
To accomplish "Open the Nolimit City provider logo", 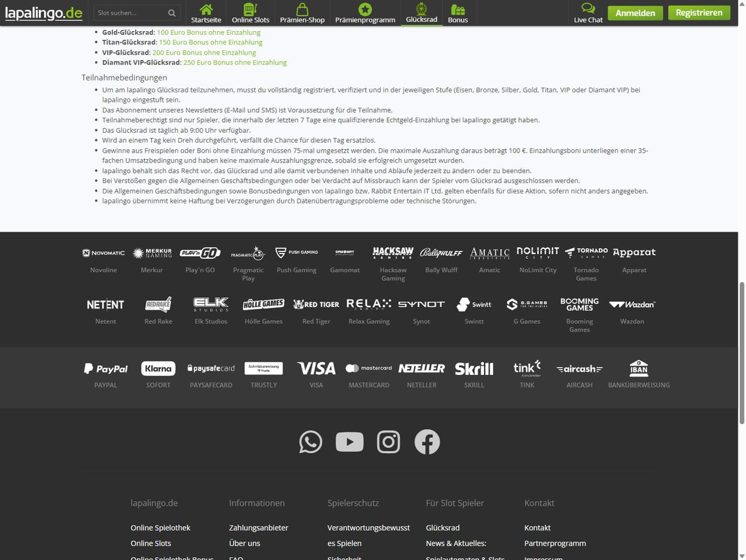I will click(538, 252).
